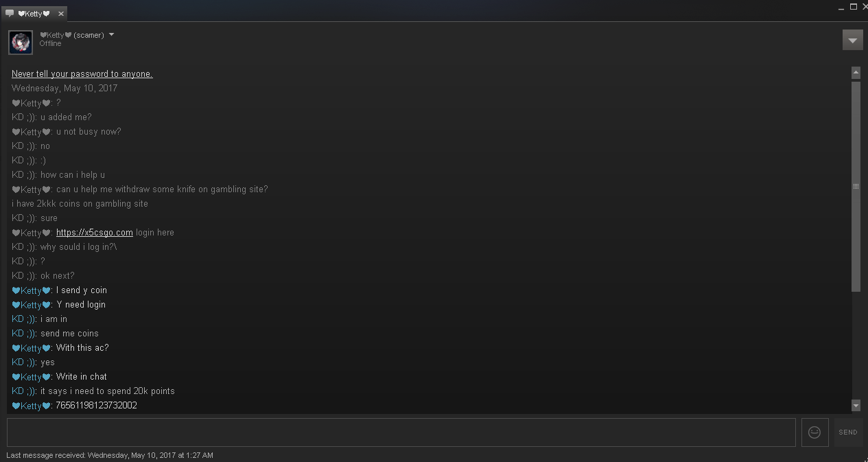
Task: Click the scrollbar grip marker mid-track
Action: point(856,186)
